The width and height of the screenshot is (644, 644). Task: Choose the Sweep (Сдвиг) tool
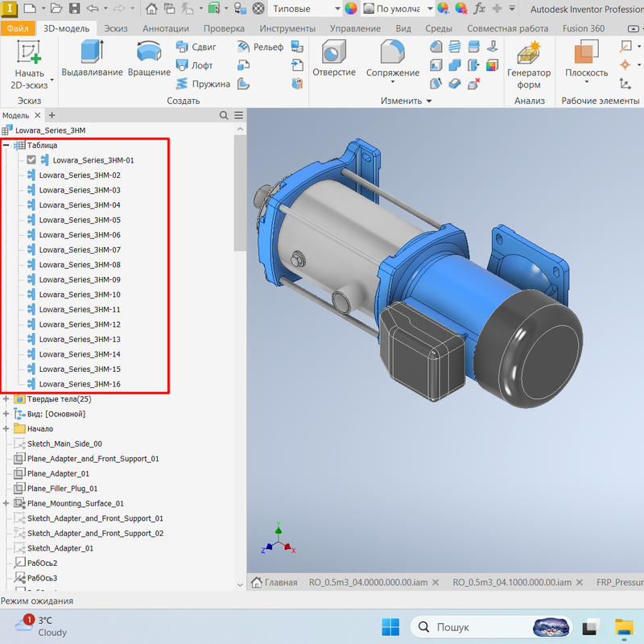(196, 47)
